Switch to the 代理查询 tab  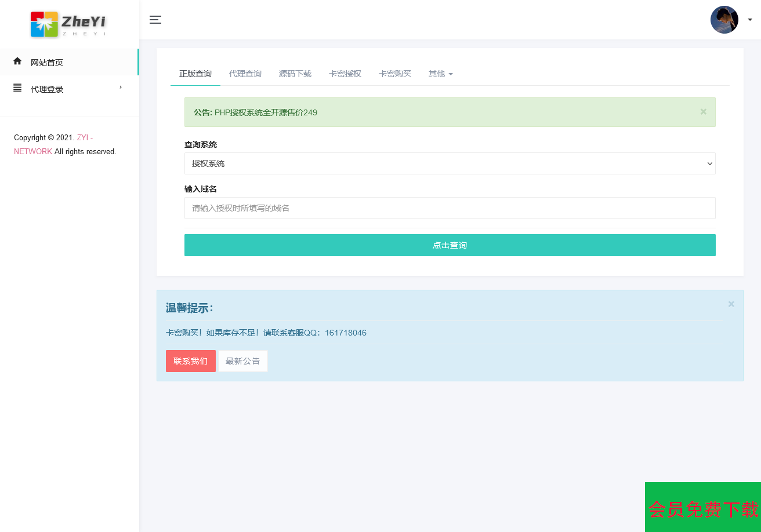click(x=245, y=74)
